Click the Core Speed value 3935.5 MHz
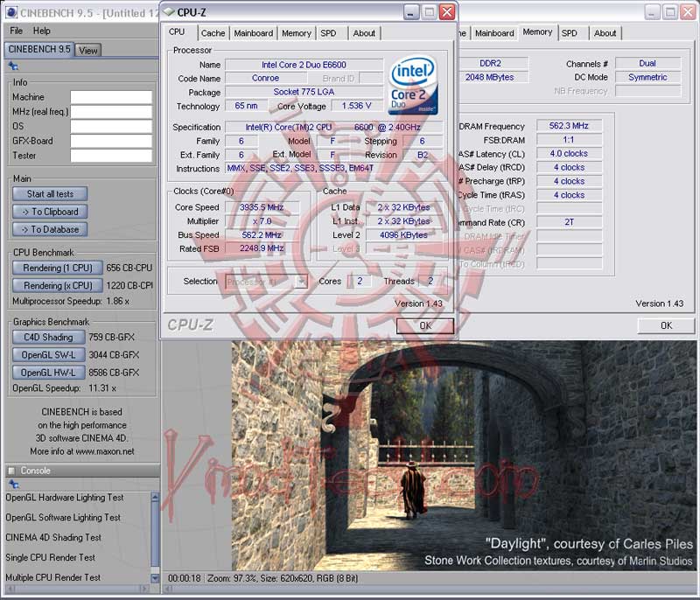The width and height of the screenshot is (700, 600). [x=262, y=207]
